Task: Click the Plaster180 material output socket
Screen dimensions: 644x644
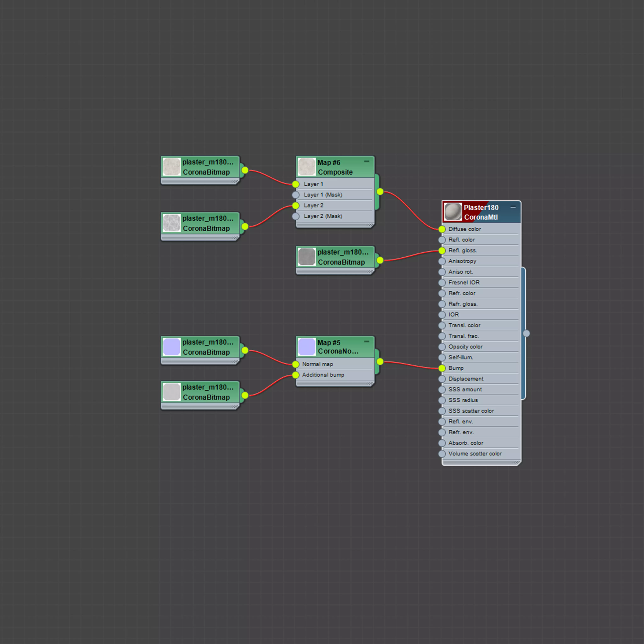Action: [x=526, y=333]
